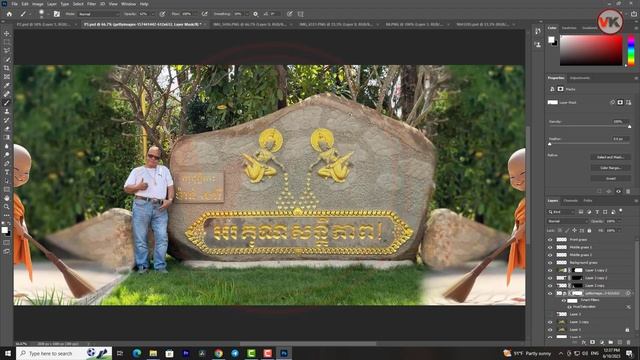Open brush Flow slider dropdown

195,14
